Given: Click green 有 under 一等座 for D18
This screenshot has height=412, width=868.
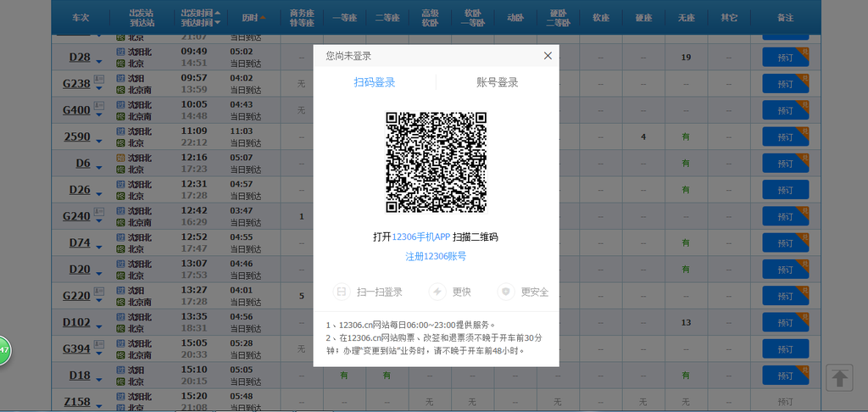Looking at the screenshot, I should point(344,376).
